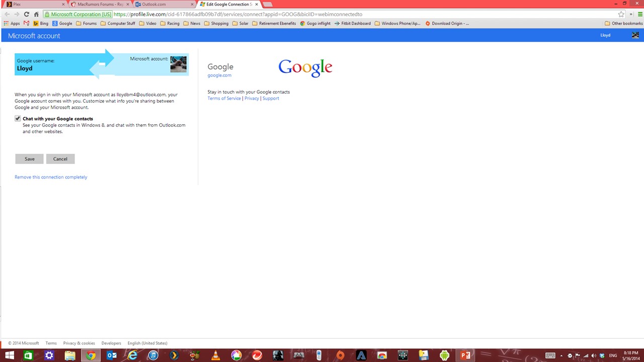Screen dimensions: 644x362
Task: Expand the bookmarks overflow chevron
Action: (x=631, y=14)
